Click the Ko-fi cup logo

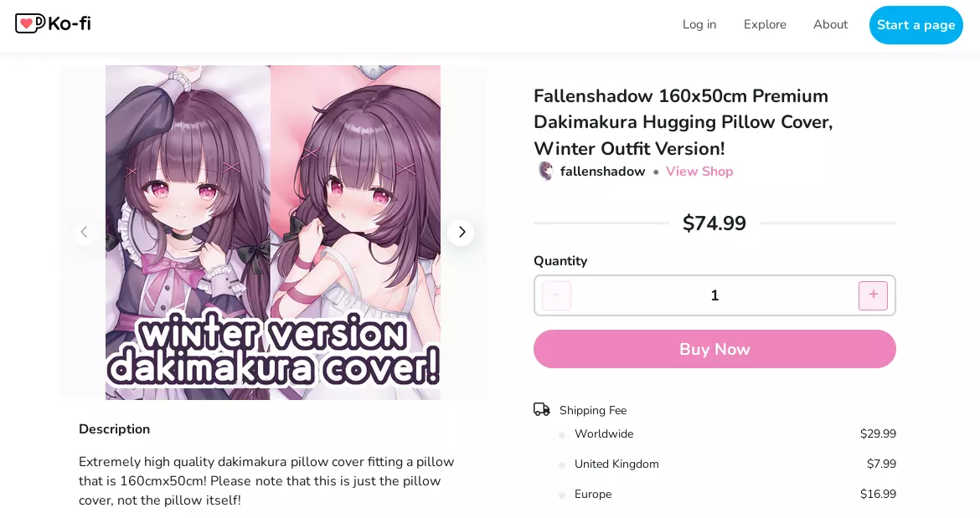pos(29,23)
